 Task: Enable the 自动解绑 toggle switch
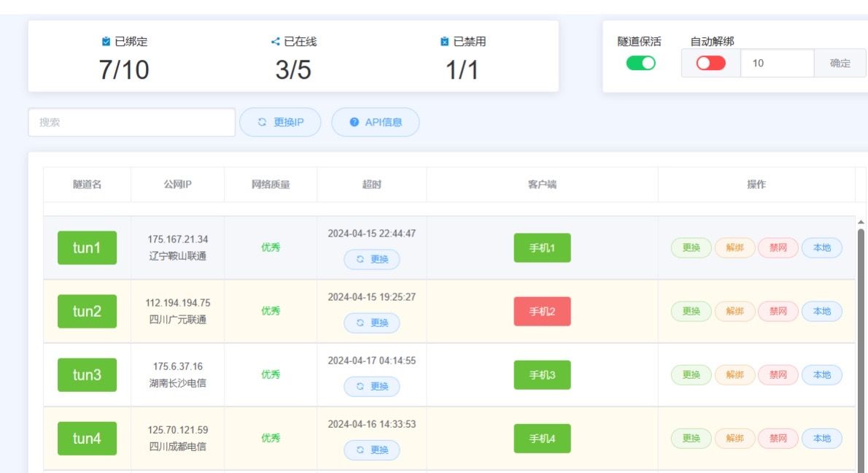click(x=710, y=64)
